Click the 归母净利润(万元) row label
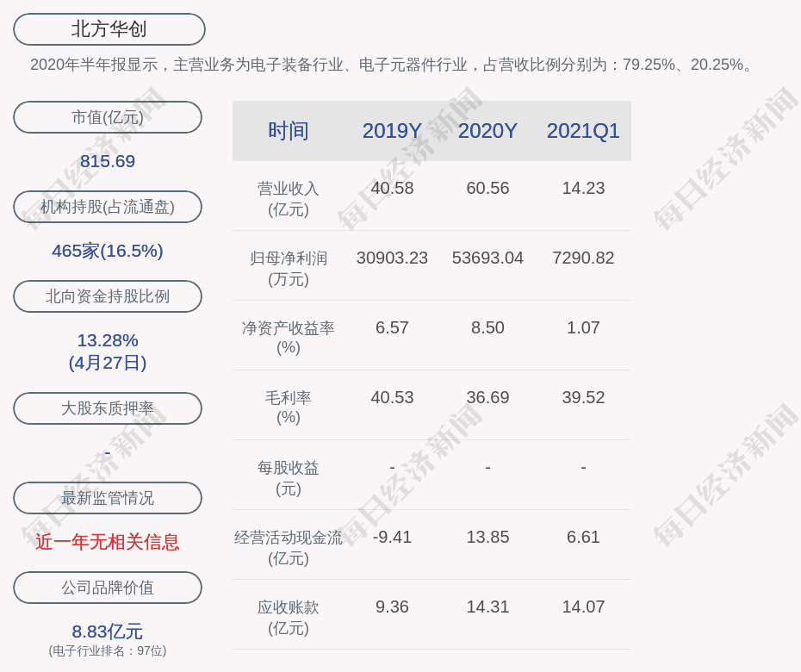Image resolution: width=801 pixels, height=672 pixels. [288, 268]
